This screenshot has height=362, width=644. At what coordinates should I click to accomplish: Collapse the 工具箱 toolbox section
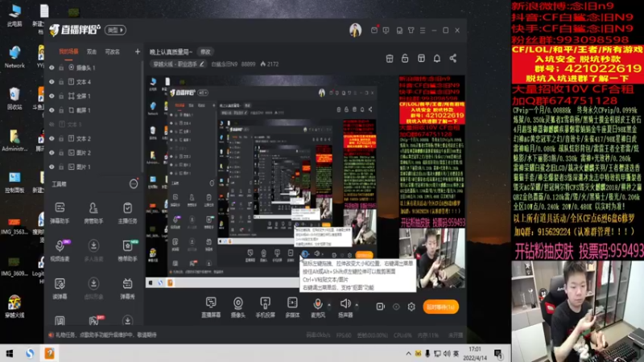tap(134, 184)
